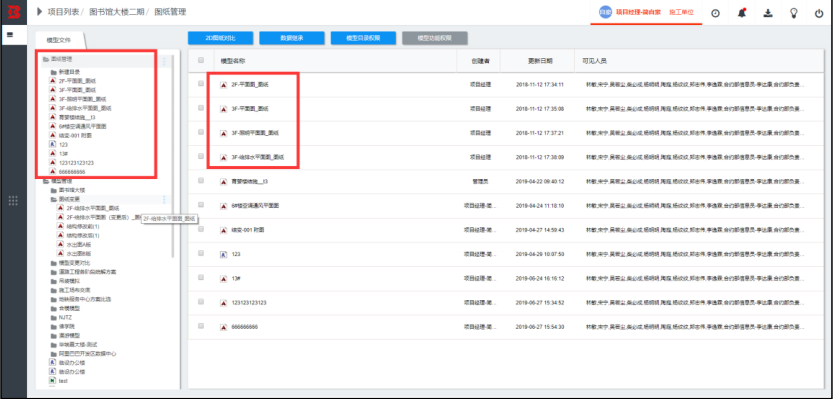Image resolution: width=833 pixels, height=399 pixels.
Task: Select 水出图A版 in the tree
Action: [79, 244]
